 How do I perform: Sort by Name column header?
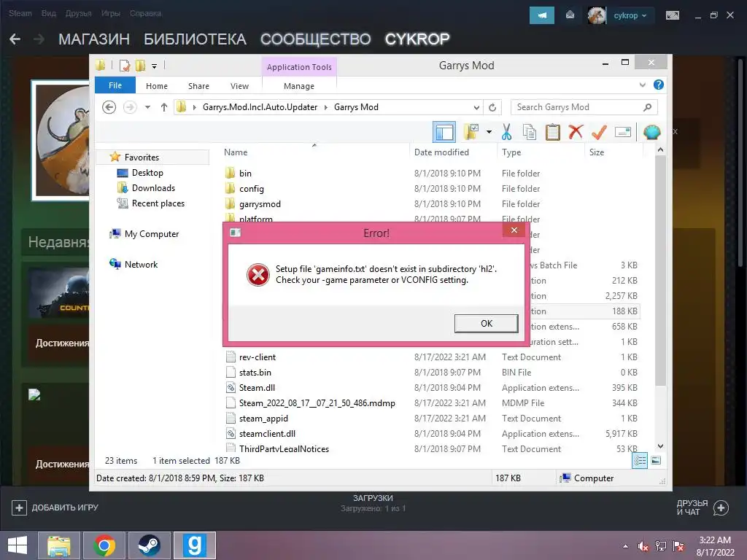pos(236,152)
